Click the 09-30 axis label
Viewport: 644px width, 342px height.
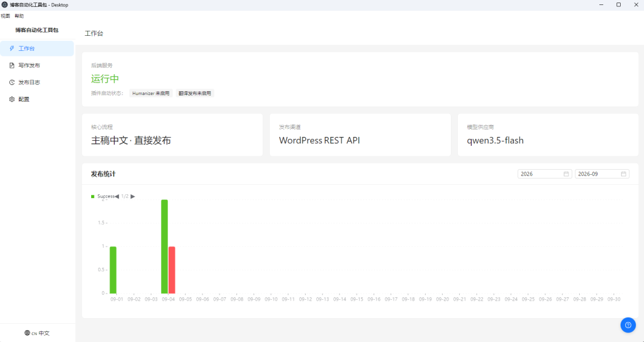click(614, 299)
